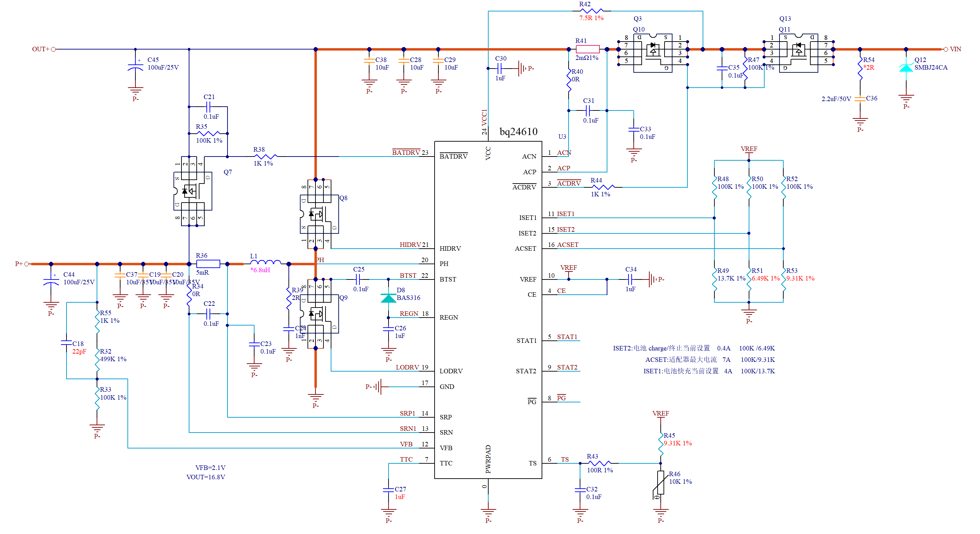The height and width of the screenshot is (534, 980).
Task: Click the SRP1 net label
Action: pyautogui.click(x=408, y=413)
